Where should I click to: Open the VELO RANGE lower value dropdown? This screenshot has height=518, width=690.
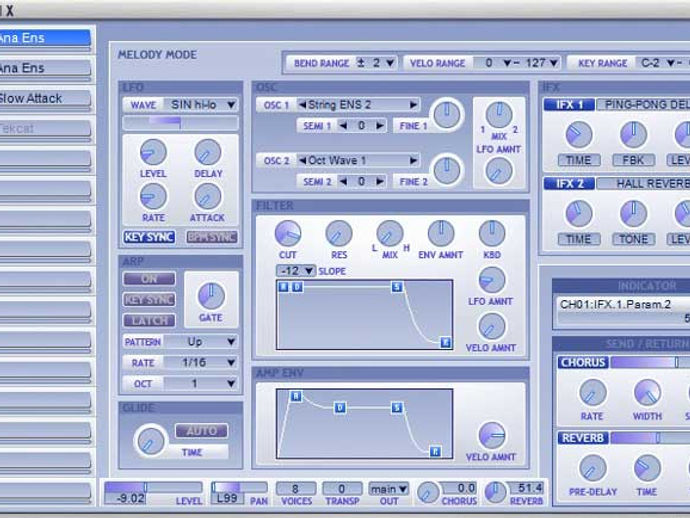(x=495, y=63)
